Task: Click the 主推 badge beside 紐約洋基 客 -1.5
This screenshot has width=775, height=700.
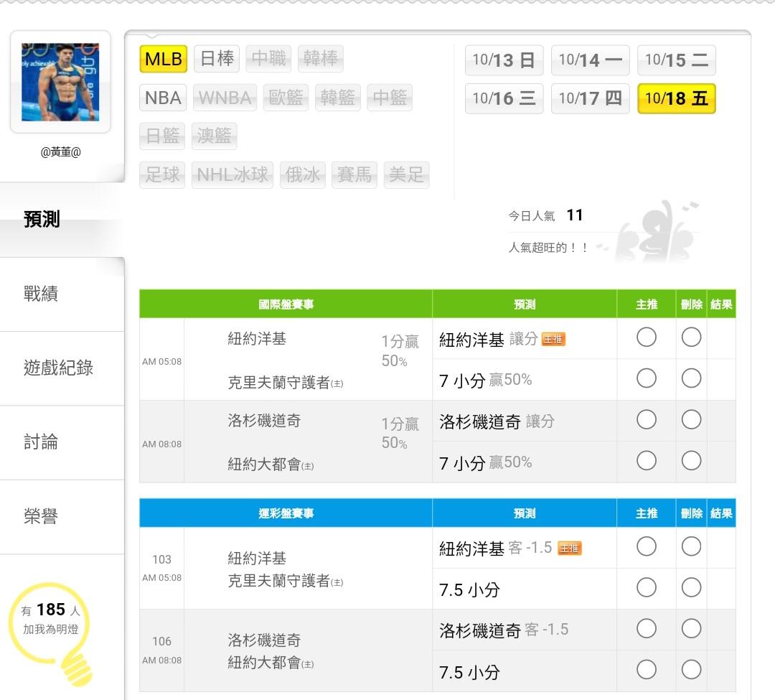Action: (x=569, y=548)
